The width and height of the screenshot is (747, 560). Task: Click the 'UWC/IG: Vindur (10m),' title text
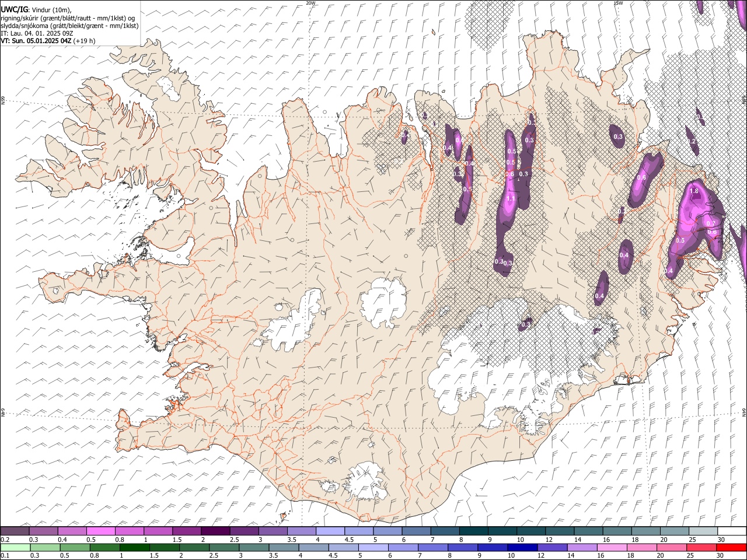pos(36,10)
